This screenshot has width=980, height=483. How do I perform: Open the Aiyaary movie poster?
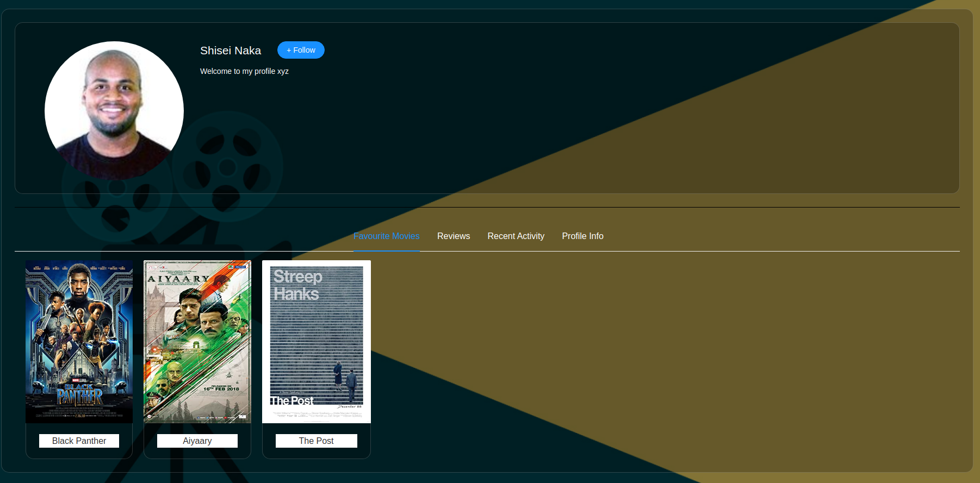tap(197, 342)
